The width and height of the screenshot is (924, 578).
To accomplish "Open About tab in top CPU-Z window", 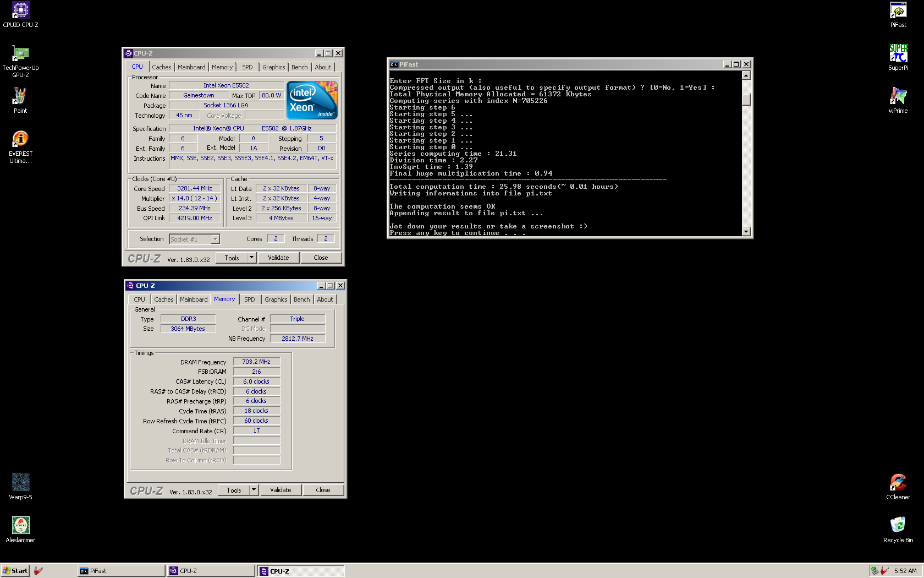I will (x=323, y=67).
